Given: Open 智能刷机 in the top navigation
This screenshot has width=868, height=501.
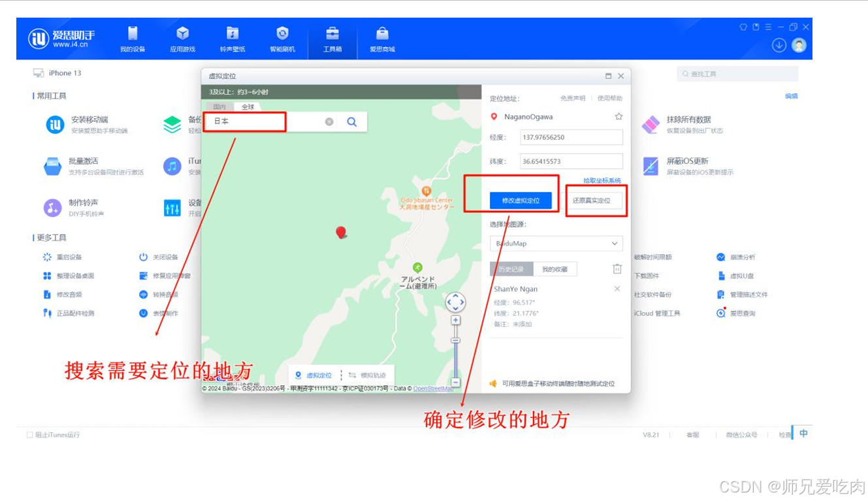Looking at the screenshot, I should point(282,39).
